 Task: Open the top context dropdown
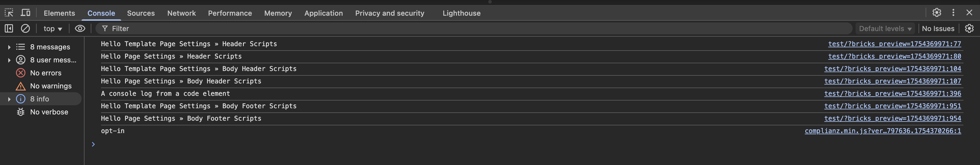click(x=53, y=29)
